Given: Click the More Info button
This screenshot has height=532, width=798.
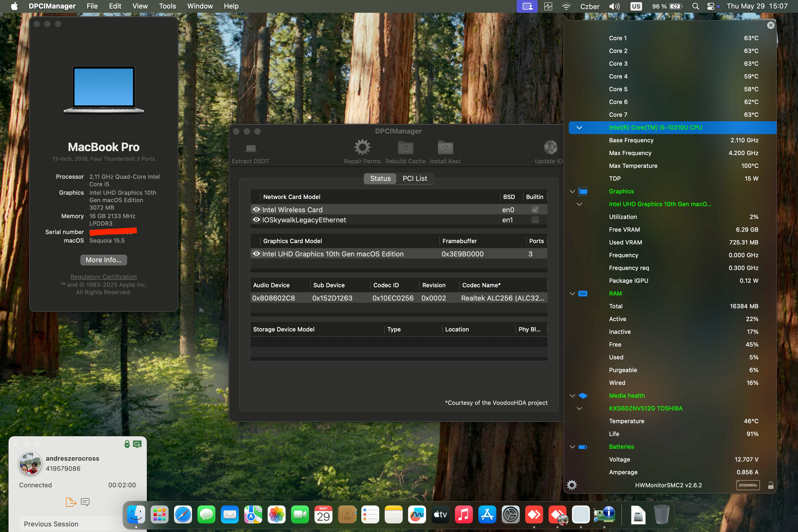Looking at the screenshot, I should pyautogui.click(x=103, y=260).
